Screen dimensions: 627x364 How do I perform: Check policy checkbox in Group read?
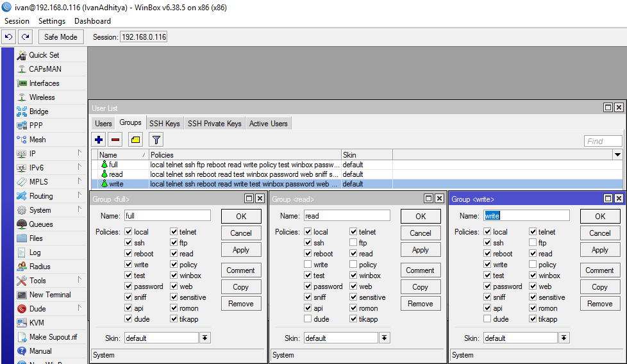tap(353, 265)
